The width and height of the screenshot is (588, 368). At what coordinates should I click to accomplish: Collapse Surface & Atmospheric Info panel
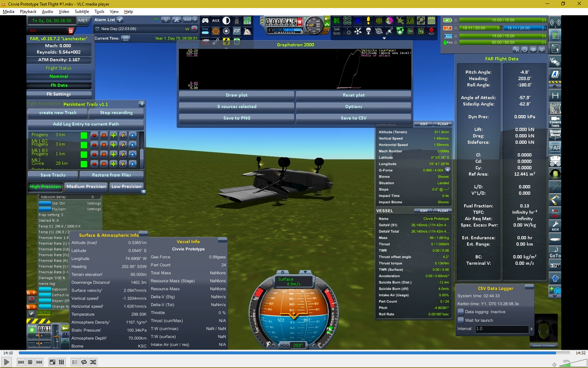coord(143,233)
